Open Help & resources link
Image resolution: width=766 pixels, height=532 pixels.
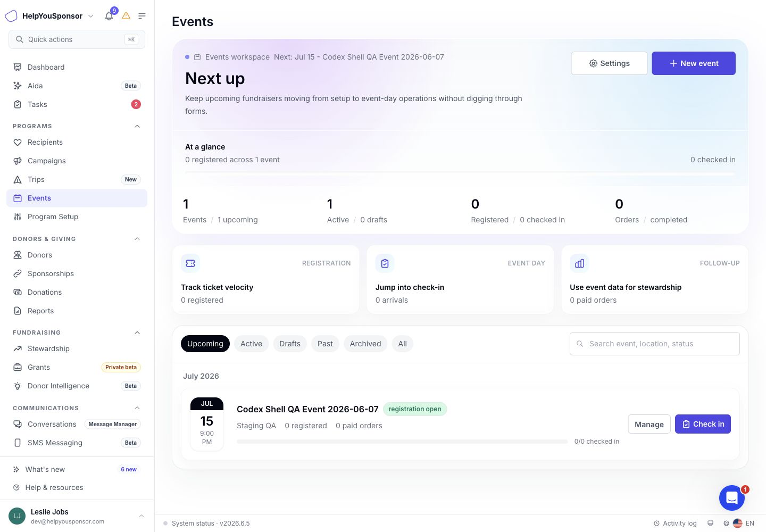[x=77, y=487]
